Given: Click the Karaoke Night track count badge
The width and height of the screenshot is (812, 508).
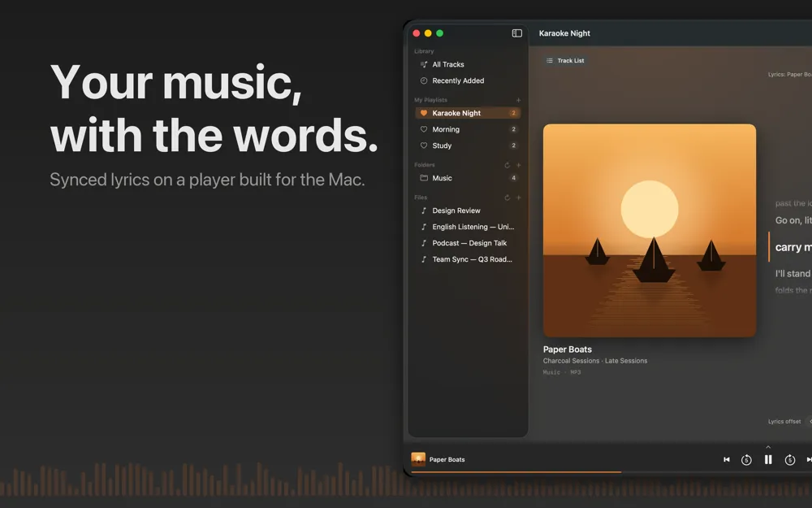Looking at the screenshot, I should coord(513,113).
